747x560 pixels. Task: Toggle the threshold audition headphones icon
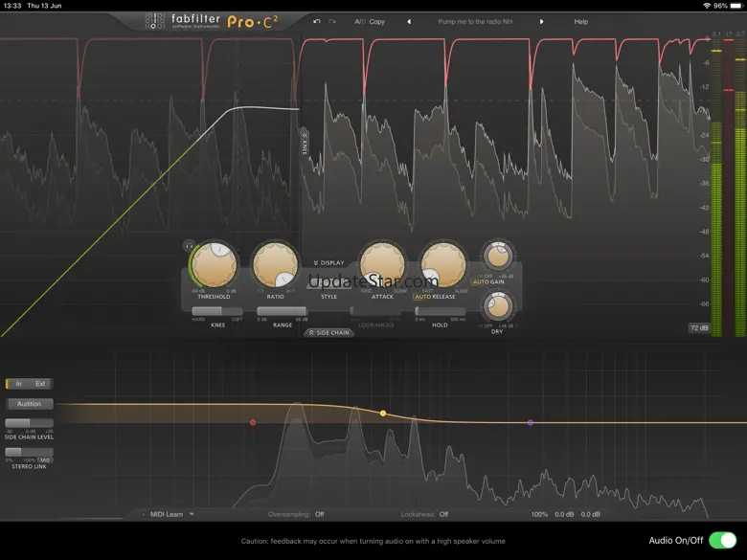[x=189, y=246]
